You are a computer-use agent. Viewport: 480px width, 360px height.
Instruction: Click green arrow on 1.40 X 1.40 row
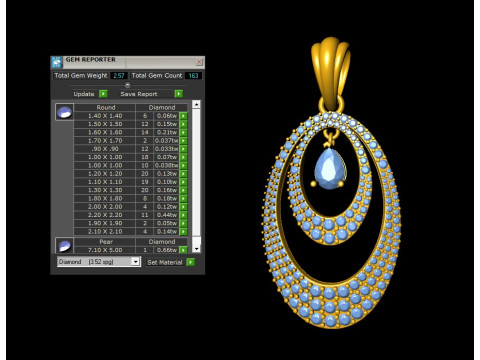[183, 116]
